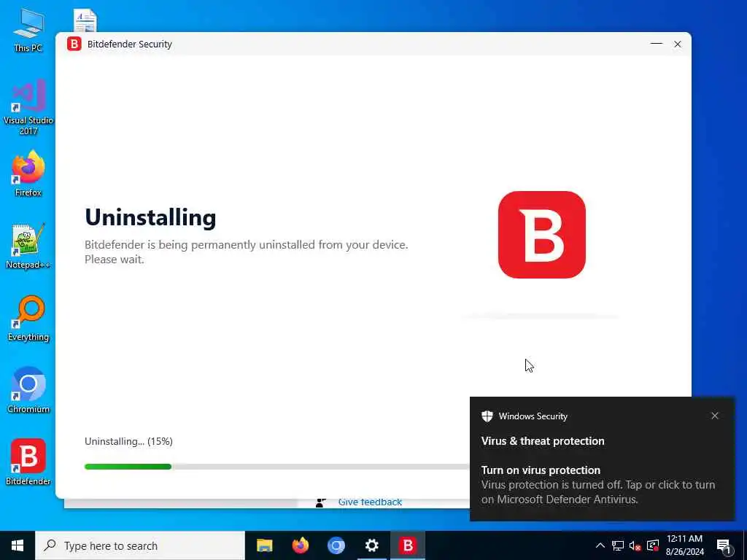Launch Chromium from the taskbar
Viewport: 747px width, 560px height.
336,545
